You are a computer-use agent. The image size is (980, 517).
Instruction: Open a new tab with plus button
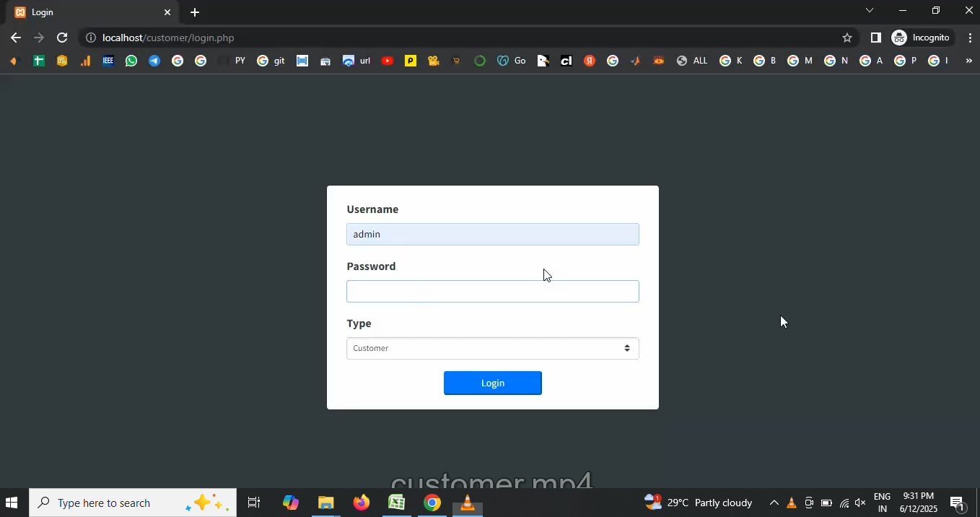(195, 12)
